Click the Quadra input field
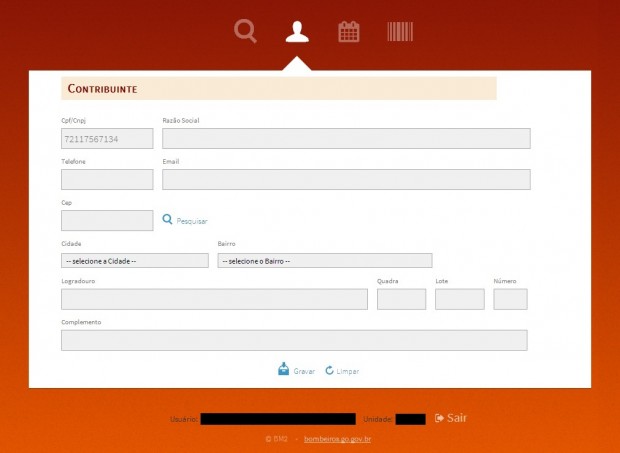The height and width of the screenshot is (453, 620). click(401, 299)
